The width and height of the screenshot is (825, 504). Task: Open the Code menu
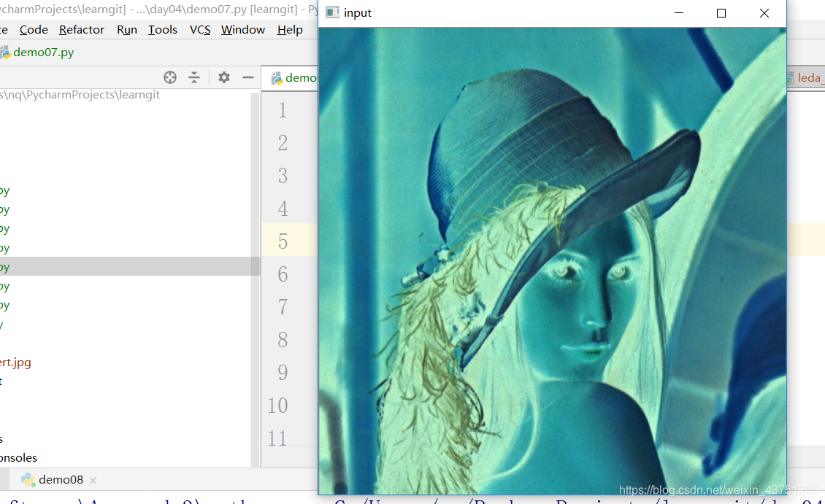click(x=34, y=30)
